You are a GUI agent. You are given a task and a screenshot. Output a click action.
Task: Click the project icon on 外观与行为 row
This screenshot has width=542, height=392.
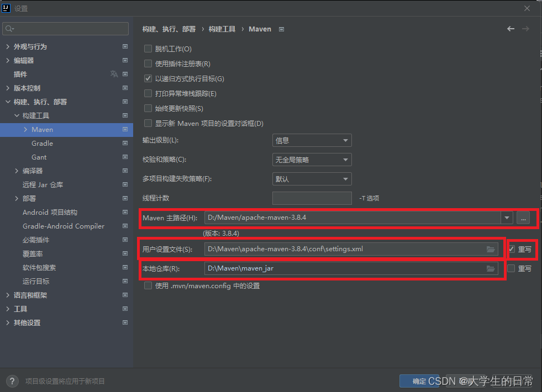click(x=125, y=46)
